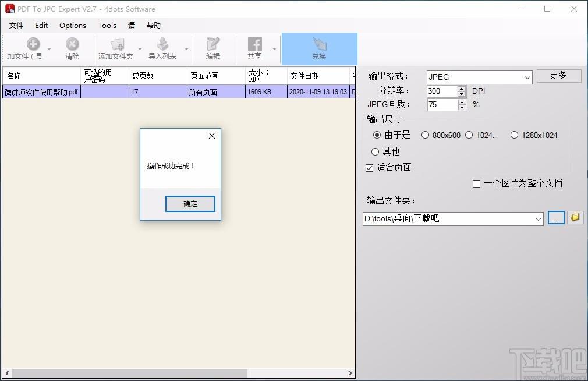Click the 所有页面 page range cell
This screenshot has width=588, height=381.
coord(216,92)
